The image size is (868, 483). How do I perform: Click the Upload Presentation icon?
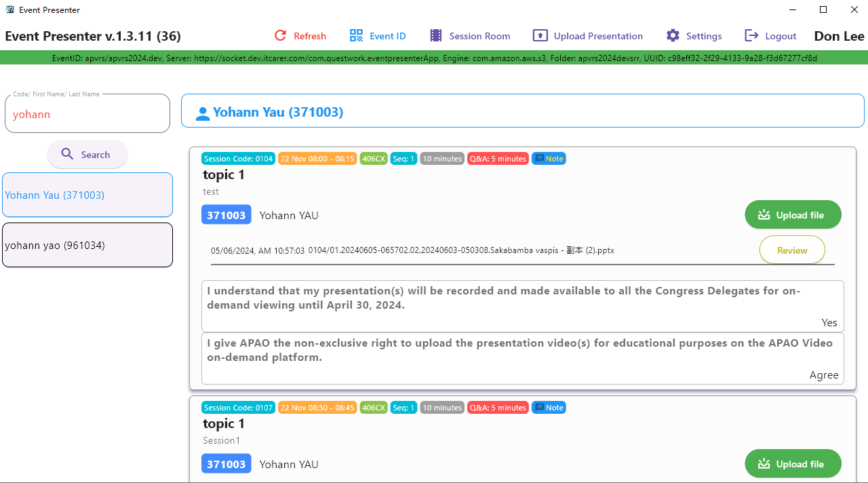click(540, 36)
